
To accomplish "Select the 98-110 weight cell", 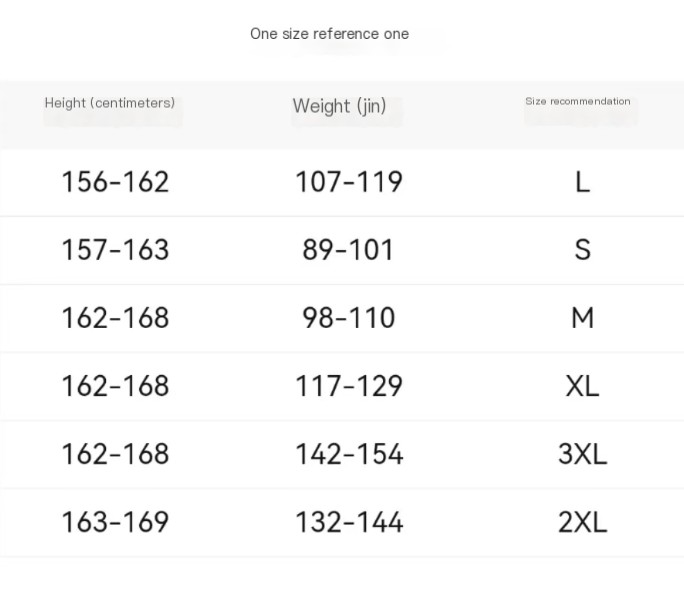I will (349, 318).
